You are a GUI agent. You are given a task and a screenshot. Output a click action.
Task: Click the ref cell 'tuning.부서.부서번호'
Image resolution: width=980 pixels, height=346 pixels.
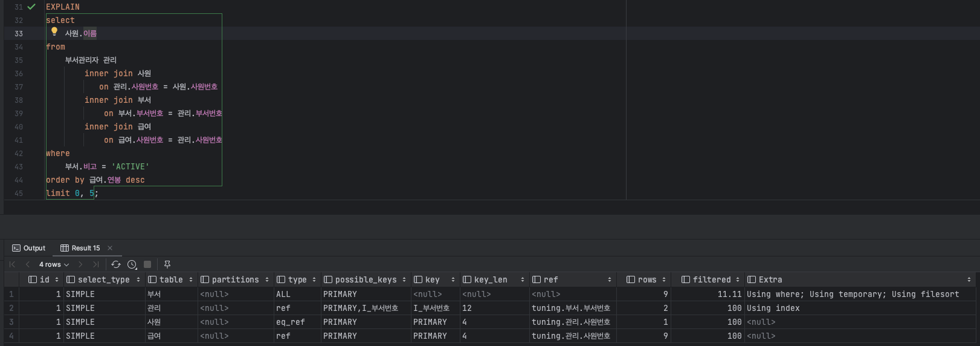tap(573, 308)
